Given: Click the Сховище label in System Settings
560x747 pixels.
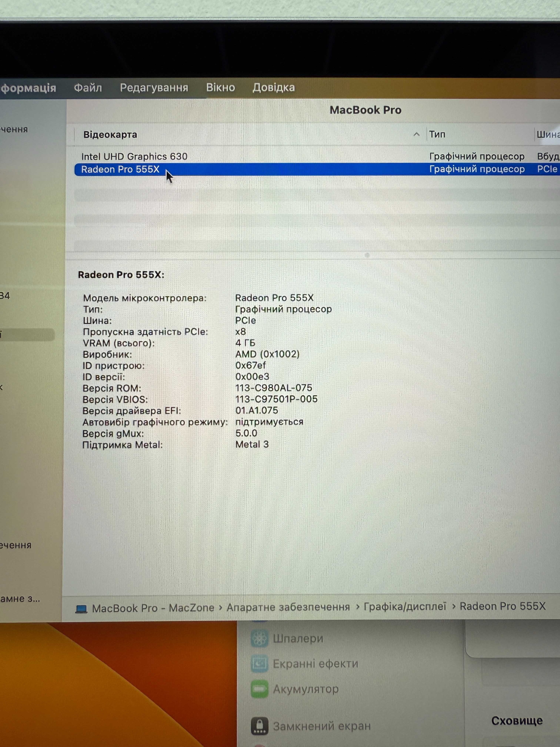Looking at the screenshot, I should coord(517,721).
